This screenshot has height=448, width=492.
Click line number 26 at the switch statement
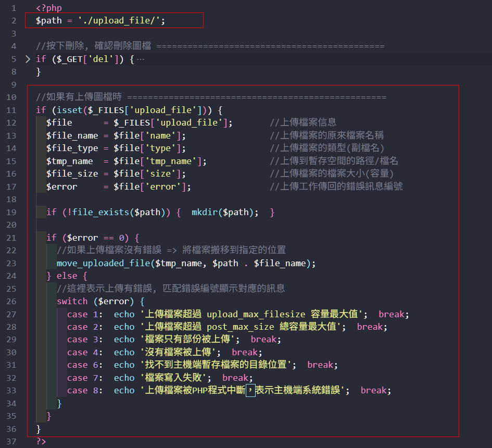point(11,302)
